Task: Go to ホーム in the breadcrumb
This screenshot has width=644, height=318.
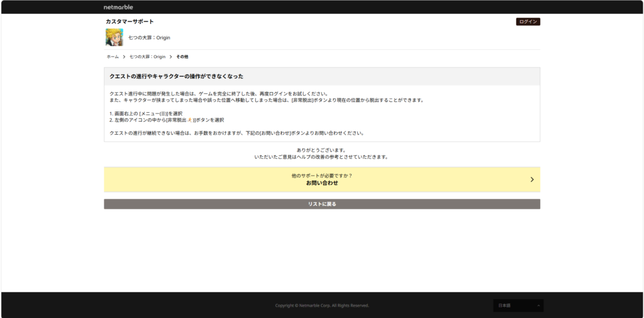Action: [x=113, y=57]
